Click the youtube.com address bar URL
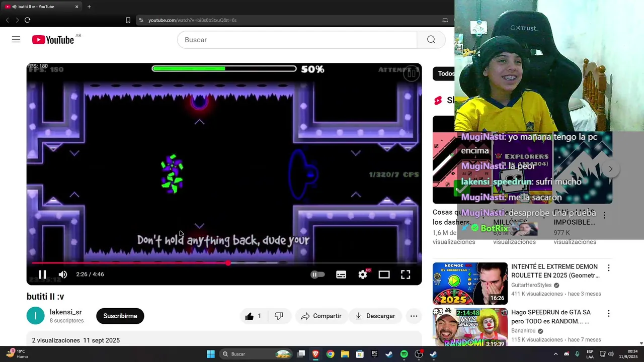The width and height of the screenshot is (644, 362). (x=192, y=20)
